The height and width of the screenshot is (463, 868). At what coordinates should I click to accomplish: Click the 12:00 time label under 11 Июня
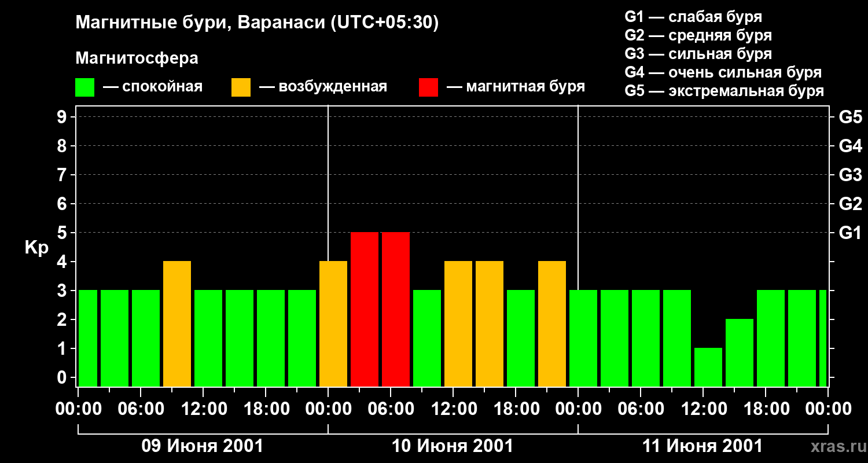703,409
